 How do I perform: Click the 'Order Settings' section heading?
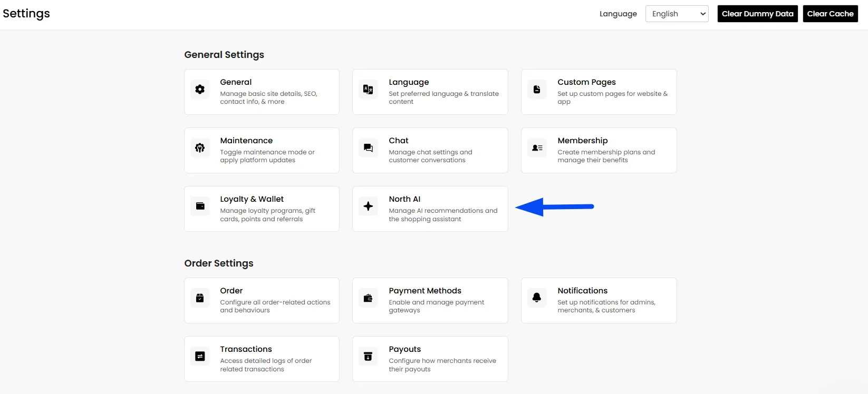click(x=219, y=263)
